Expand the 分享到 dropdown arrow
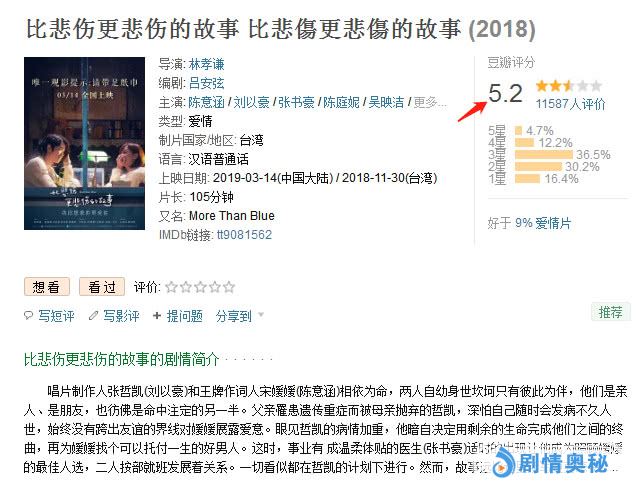Screen dimensions: 636x493 (261, 314)
